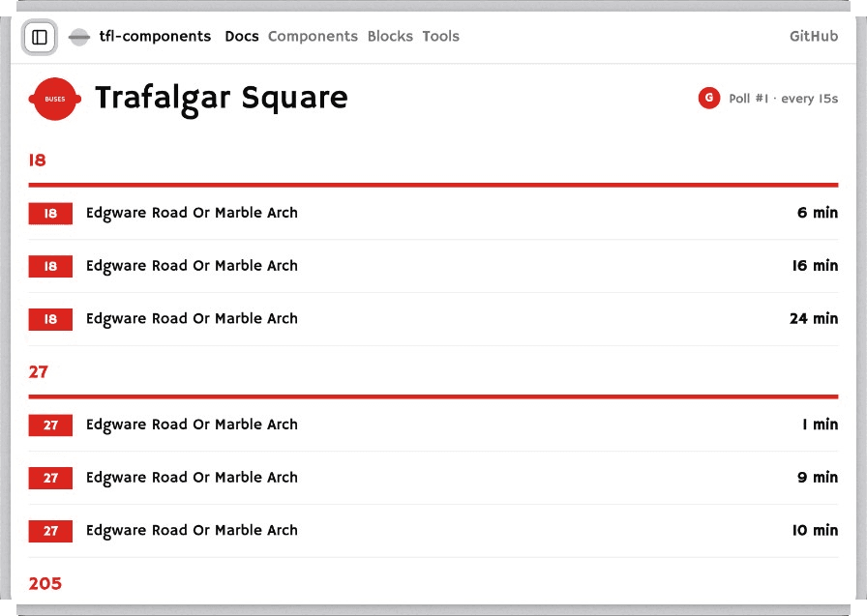This screenshot has height=616, width=867.
Task: Click the 24 min arrival time
Action: [x=814, y=319]
